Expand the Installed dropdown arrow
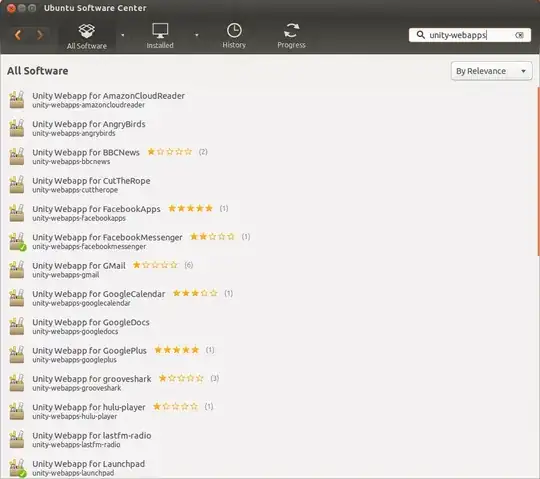The image size is (540, 479). 197,35
